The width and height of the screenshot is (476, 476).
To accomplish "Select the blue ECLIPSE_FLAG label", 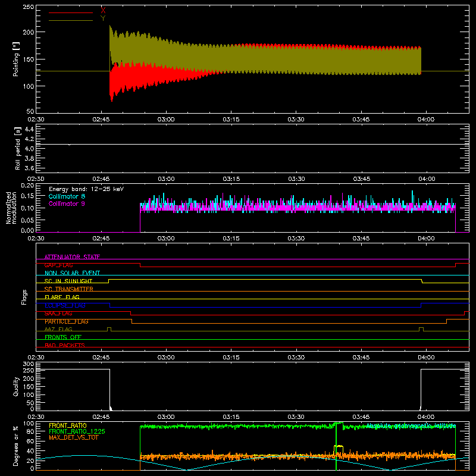I will tap(65, 305).
